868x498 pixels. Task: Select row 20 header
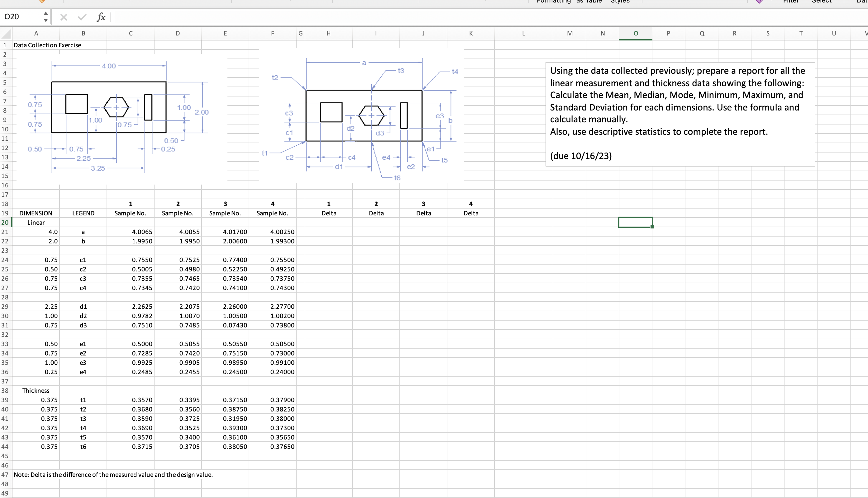[x=5, y=223]
